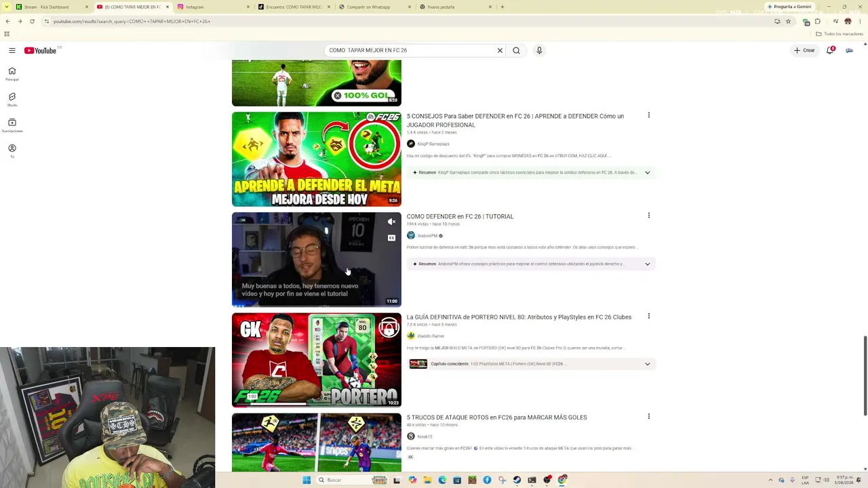Open the Chrome apps grid shortcut
868x488 pixels.
coord(7,34)
